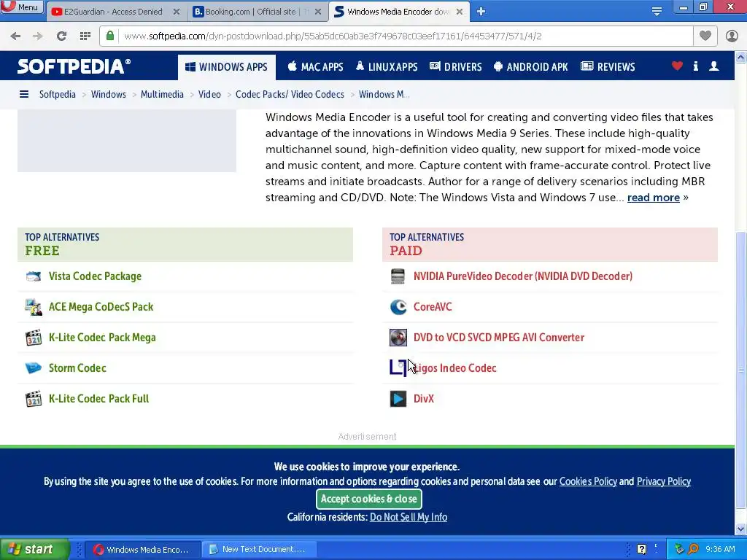
Task: Open the Speed Dial grid icon
Action: click(x=85, y=36)
